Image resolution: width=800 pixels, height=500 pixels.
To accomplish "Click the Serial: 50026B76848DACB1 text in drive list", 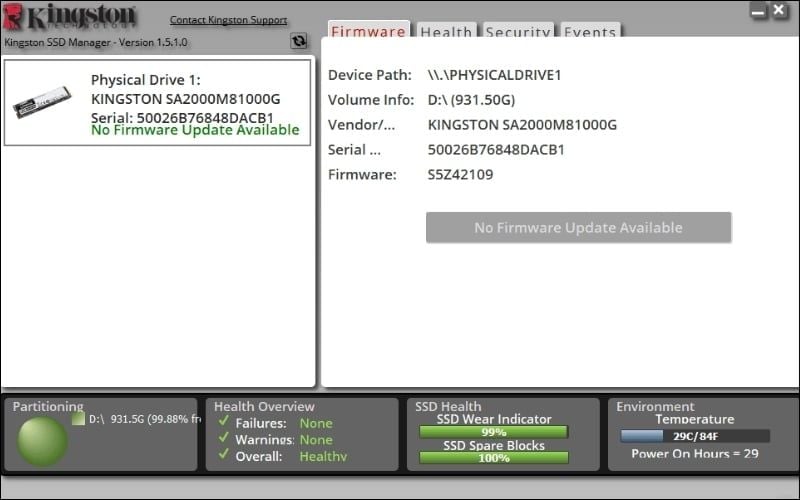I will click(x=182, y=117).
